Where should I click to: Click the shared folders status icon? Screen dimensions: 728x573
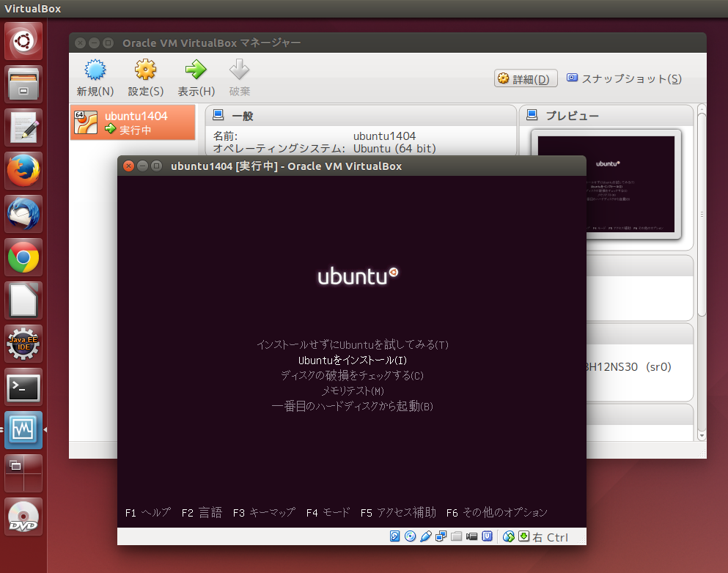click(x=457, y=536)
